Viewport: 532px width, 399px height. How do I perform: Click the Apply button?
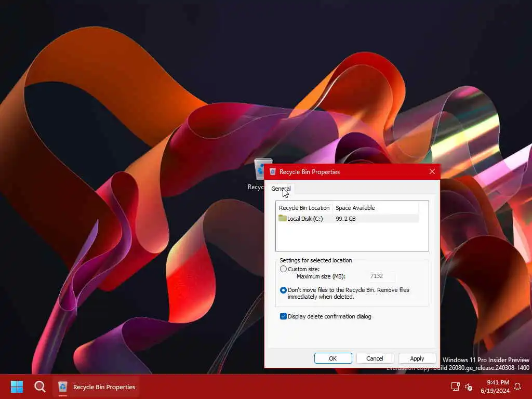417,358
